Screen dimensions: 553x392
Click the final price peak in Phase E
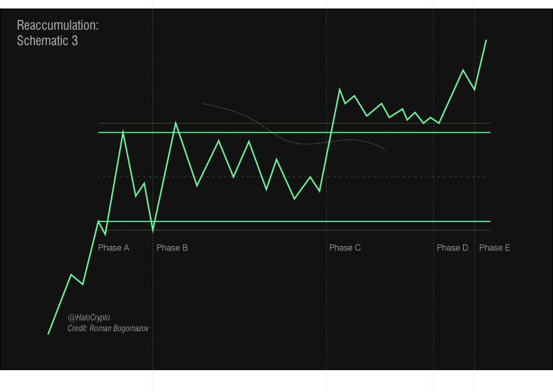[x=486, y=41]
